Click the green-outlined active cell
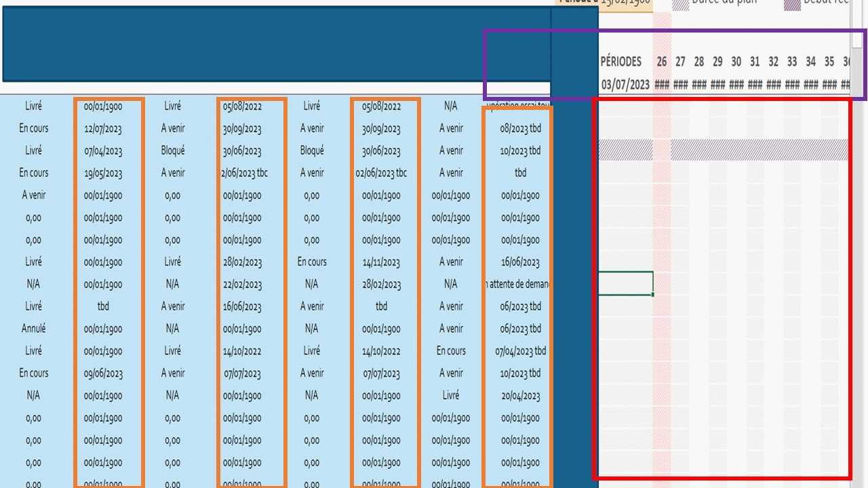This screenshot has height=488, width=868. point(625,283)
